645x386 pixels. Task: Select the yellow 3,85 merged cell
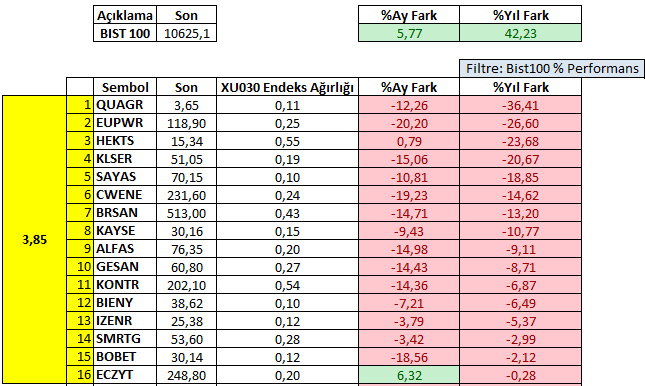(35, 240)
